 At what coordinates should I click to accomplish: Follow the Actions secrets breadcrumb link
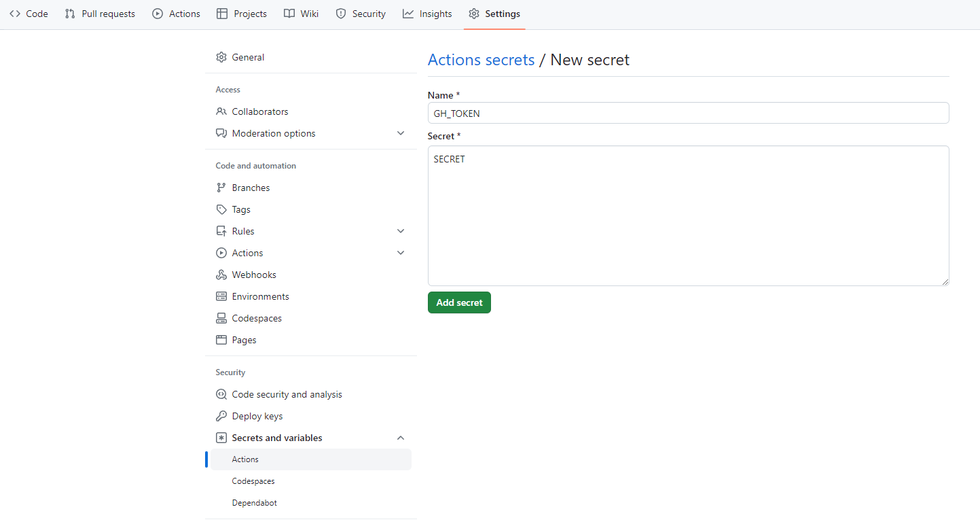coord(482,60)
